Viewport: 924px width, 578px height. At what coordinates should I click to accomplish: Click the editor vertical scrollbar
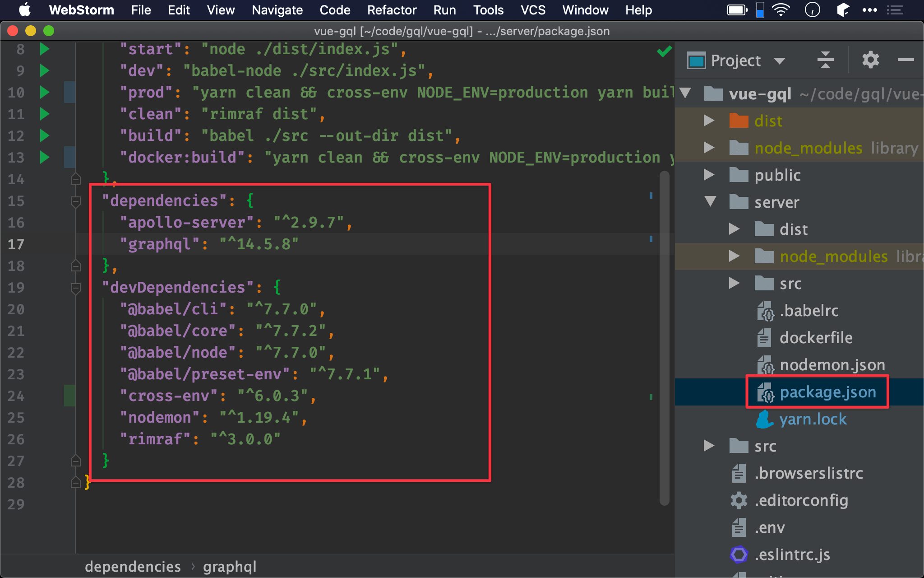pyautogui.click(x=664, y=338)
